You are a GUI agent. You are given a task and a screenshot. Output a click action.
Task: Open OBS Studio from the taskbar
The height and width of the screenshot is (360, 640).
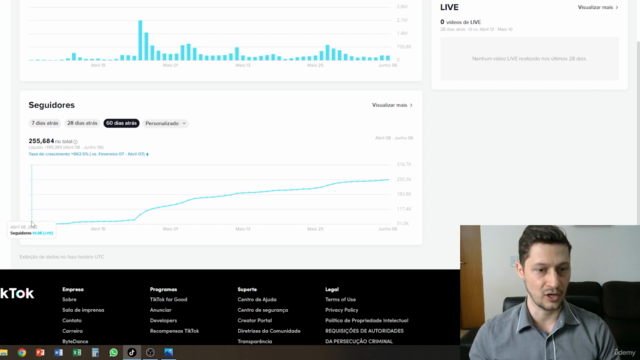(x=150, y=353)
